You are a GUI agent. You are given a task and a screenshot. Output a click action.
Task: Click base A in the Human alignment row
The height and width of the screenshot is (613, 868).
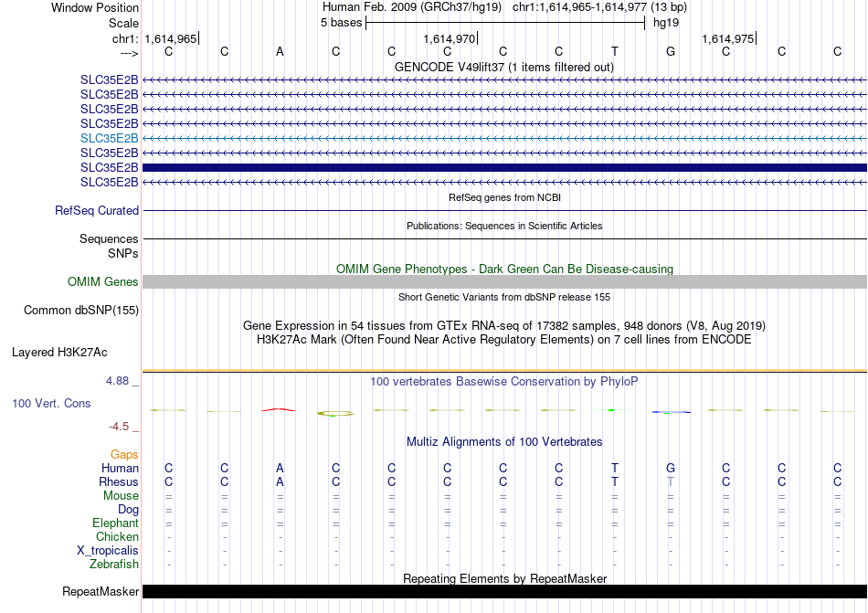(x=281, y=468)
